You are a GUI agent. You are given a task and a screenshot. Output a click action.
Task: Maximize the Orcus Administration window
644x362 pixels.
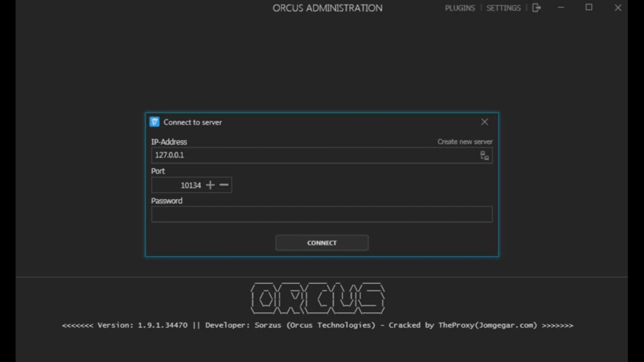[x=589, y=8]
